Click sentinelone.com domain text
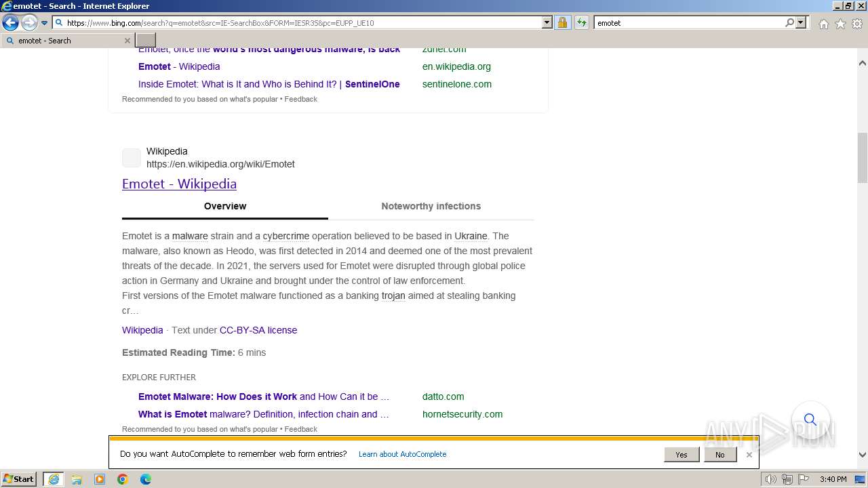The image size is (868, 488). tap(457, 84)
